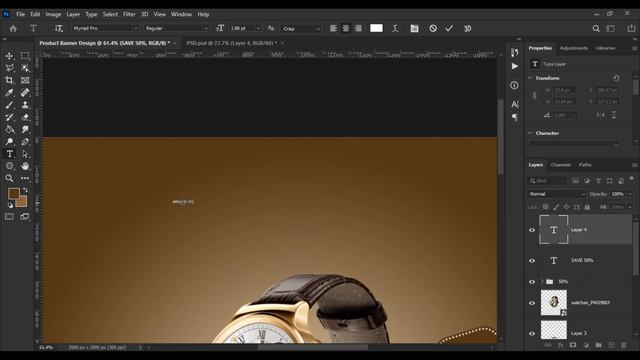640x360 pixels.
Task: Toggle Quick Mask mode
Action: point(9,217)
